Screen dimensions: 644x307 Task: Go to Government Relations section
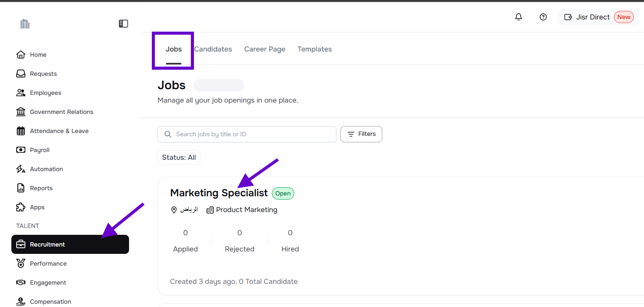[x=61, y=112]
